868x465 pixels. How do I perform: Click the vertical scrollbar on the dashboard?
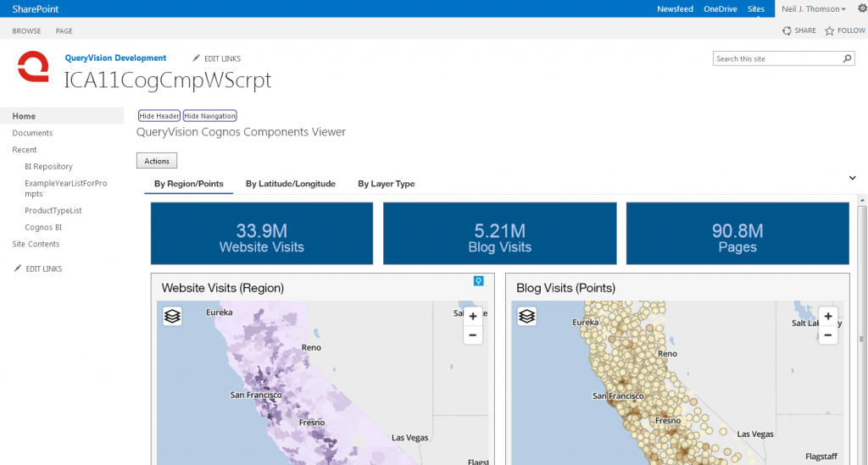[x=862, y=337]
